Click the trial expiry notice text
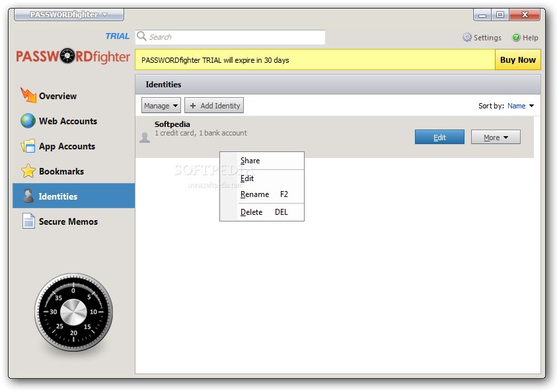This screenshot has height=392, width=559. tap(215, 60)
